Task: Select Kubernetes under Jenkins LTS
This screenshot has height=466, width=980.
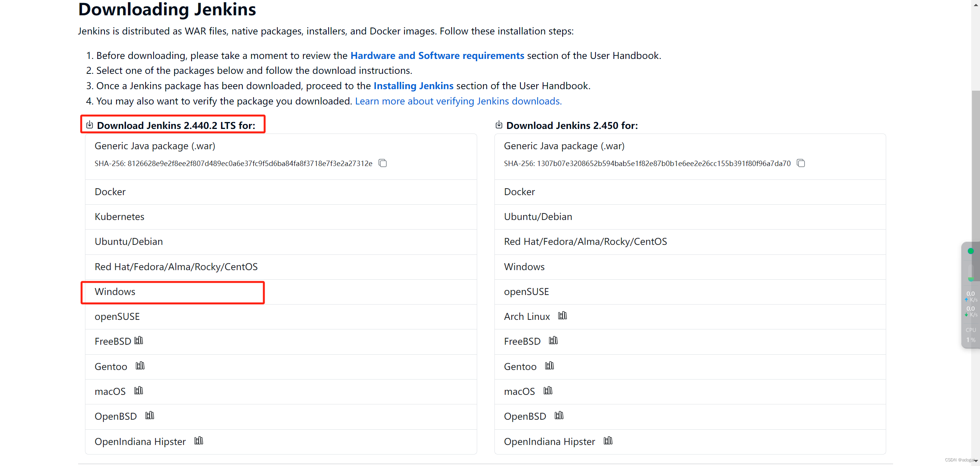Action: pyautogui.click(x=281, y=217)
